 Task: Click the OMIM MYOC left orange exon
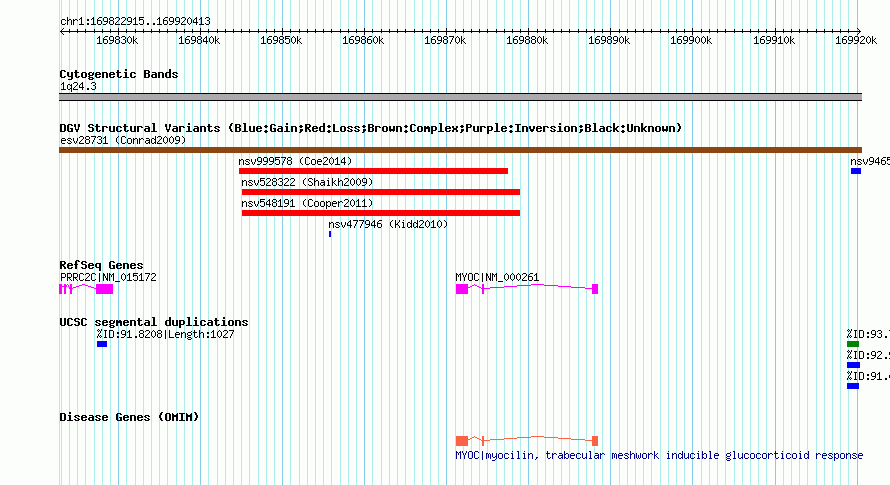(x=462, y=441)
